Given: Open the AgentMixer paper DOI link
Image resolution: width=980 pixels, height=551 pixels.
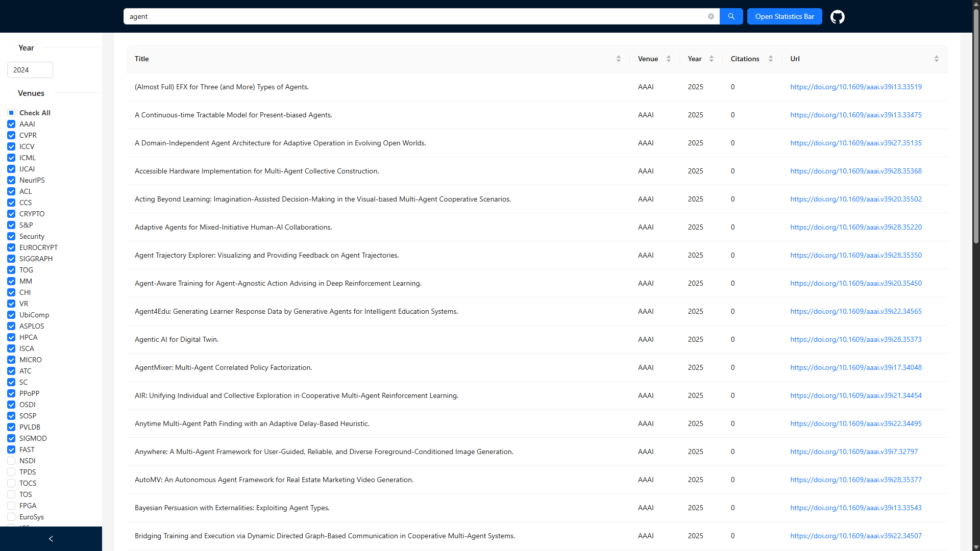Looking at the screenshot, I should click(855, 367).
